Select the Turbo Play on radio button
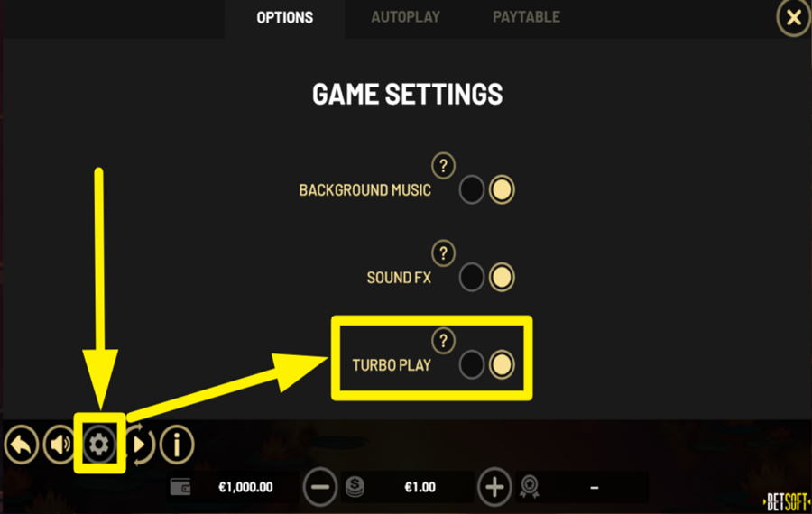Screen dimensions: 812x514 click(502, 364)
